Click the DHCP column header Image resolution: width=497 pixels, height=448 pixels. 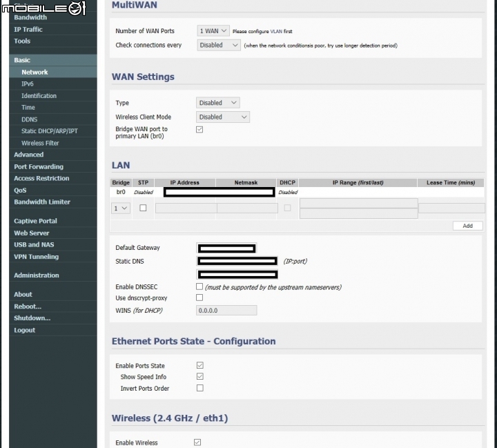pos(287,183)
